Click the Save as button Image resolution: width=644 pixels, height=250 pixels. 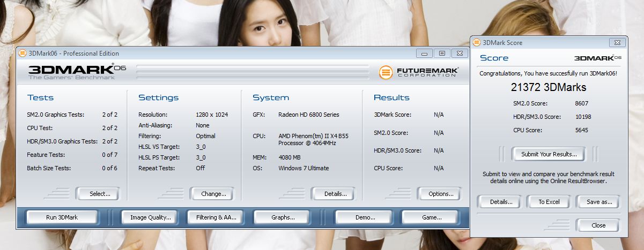[x=598, y=202]
